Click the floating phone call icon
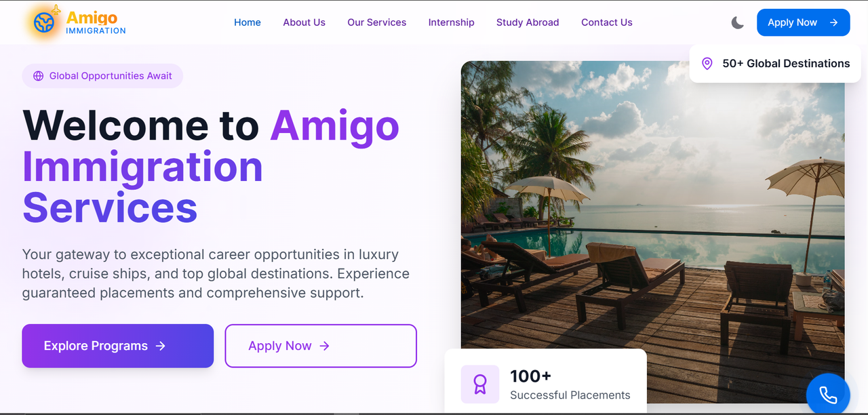 828,395
